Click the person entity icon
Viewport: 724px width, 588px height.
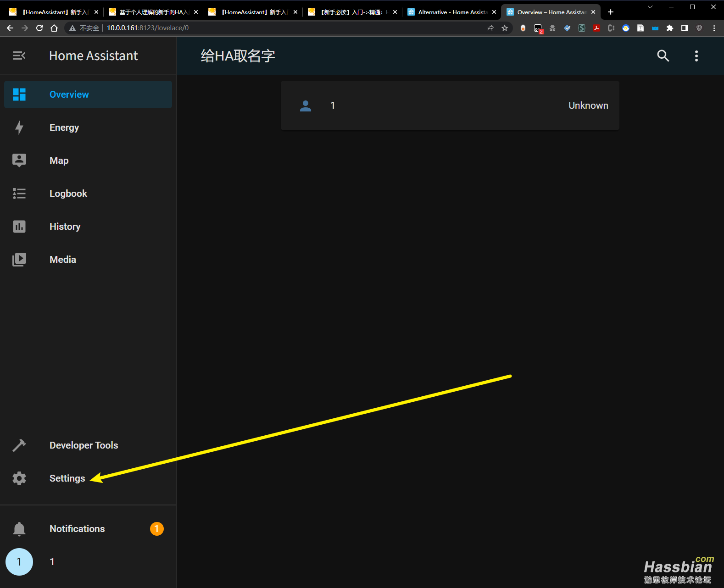[x=306, y=106]
